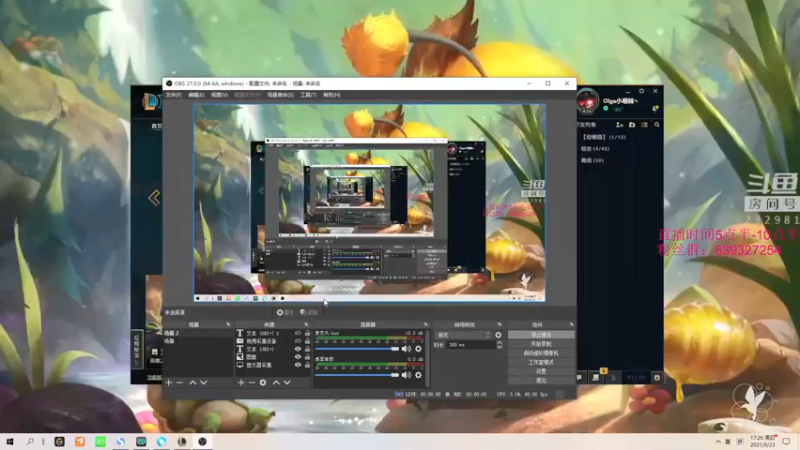Open the 帮助(H) menu in OBS
This screenshot has width=800, height=450.
[x=332, y=95]
